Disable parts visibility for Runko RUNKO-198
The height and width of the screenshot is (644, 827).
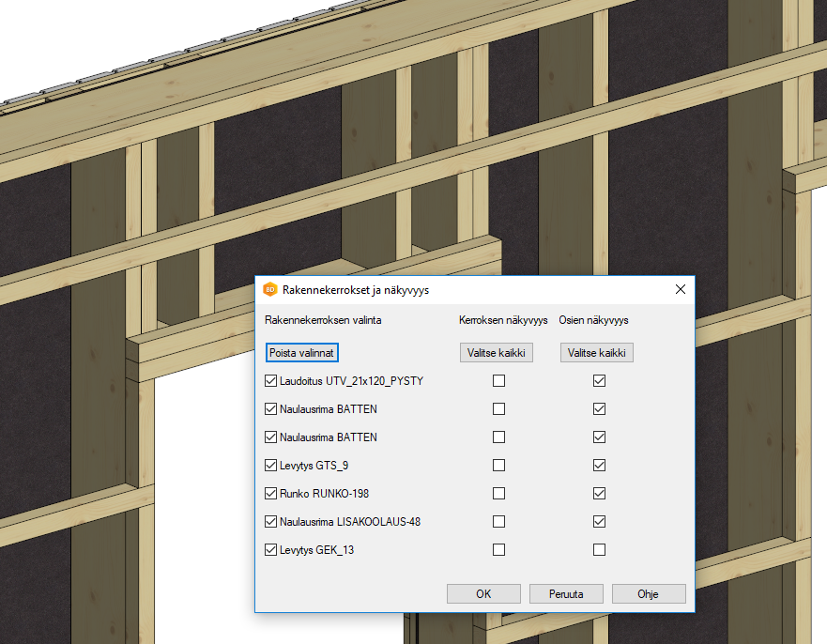click(x=599, y=493)
